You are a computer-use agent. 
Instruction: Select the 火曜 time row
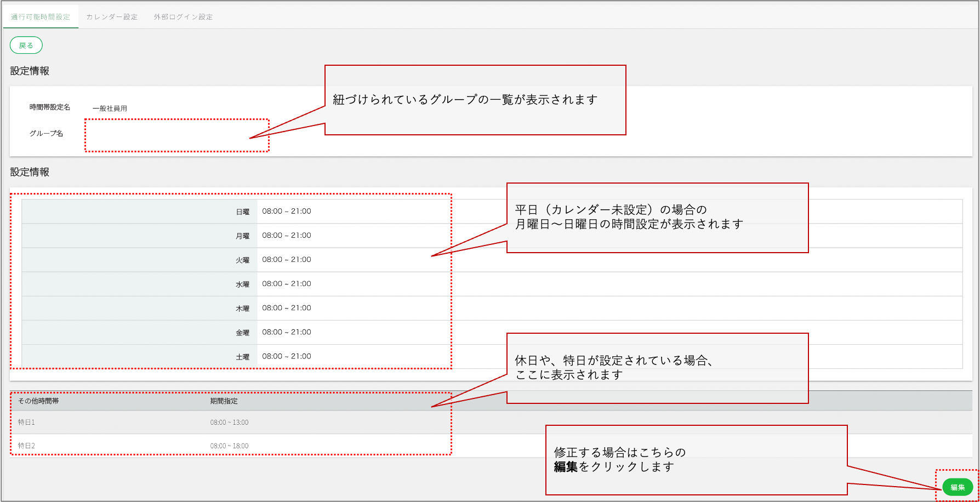(492, 260)
